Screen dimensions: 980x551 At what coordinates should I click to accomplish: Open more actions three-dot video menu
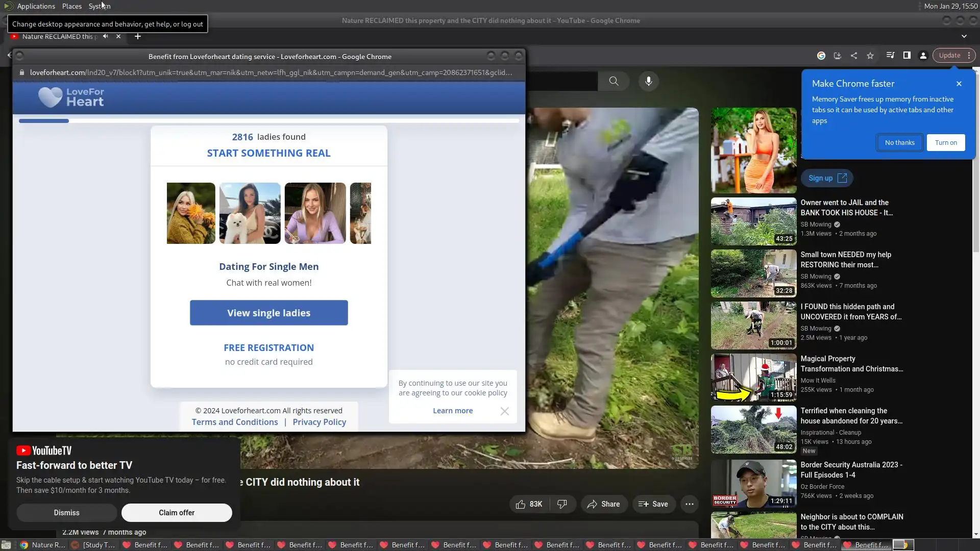click(689, 504)
